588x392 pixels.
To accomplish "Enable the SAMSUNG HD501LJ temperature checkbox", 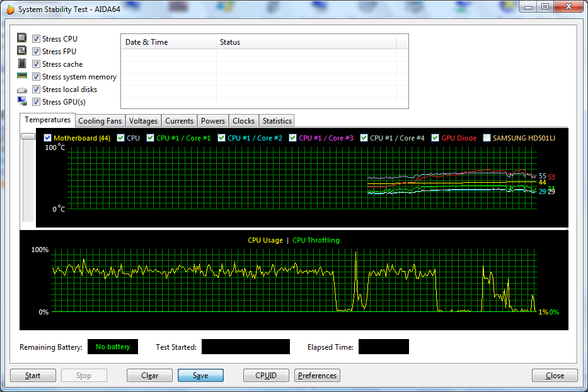I will pos(487,137).
